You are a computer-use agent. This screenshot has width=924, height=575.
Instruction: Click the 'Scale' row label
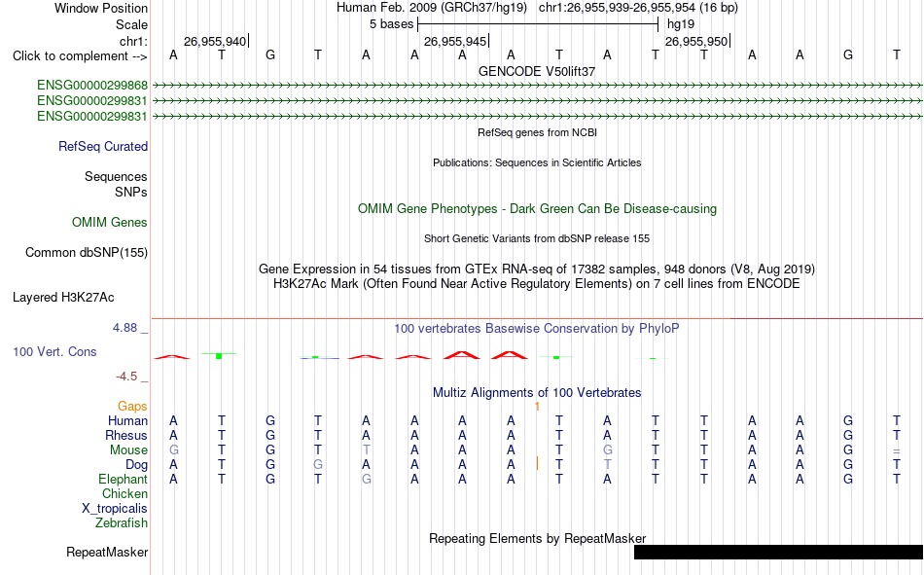(x=131, y=24)
